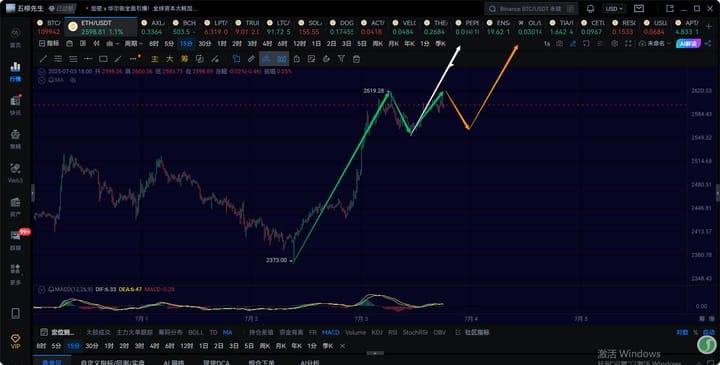Select the trend line drawing tool
The height and width of the screenshot is (365, 720).
(x=43, y=59)
